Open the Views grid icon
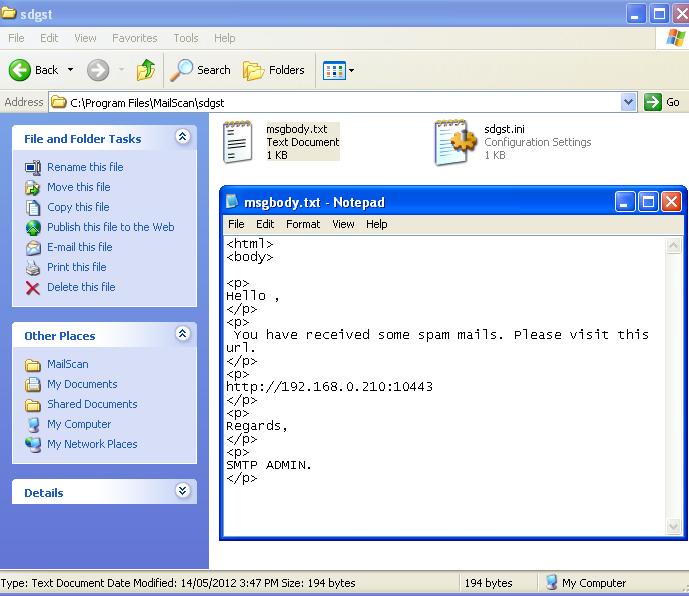 click(334, 70)
